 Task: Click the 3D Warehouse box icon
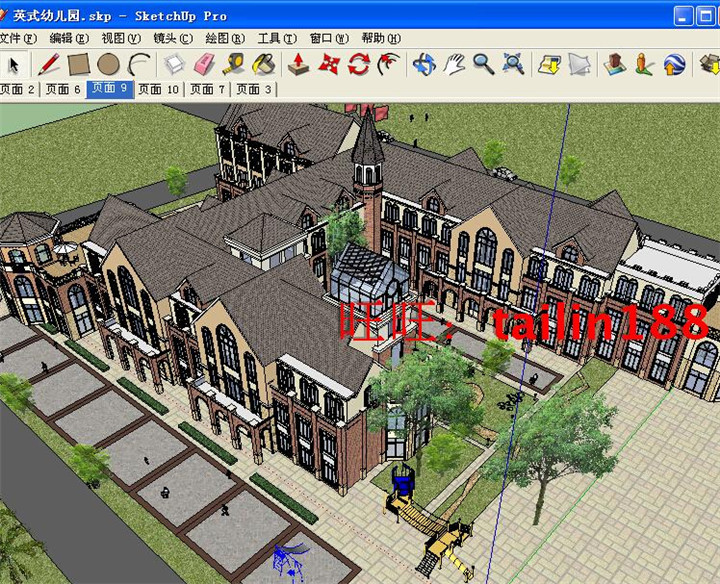[x=709, y=64]
